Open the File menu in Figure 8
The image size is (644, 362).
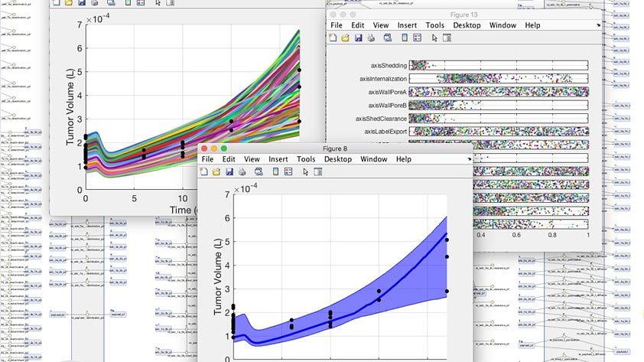[x=206, y=159]
